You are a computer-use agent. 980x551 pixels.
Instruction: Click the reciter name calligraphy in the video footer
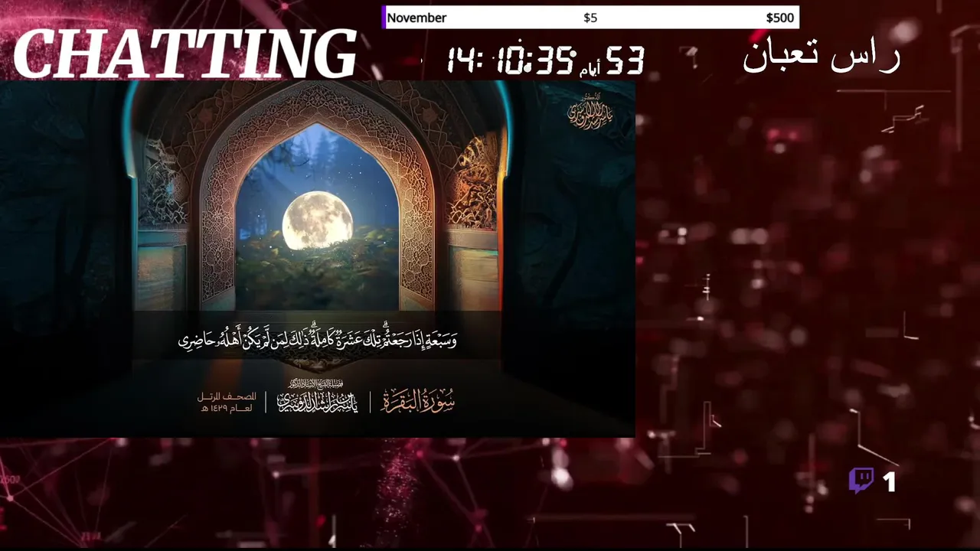pos(318,399)
